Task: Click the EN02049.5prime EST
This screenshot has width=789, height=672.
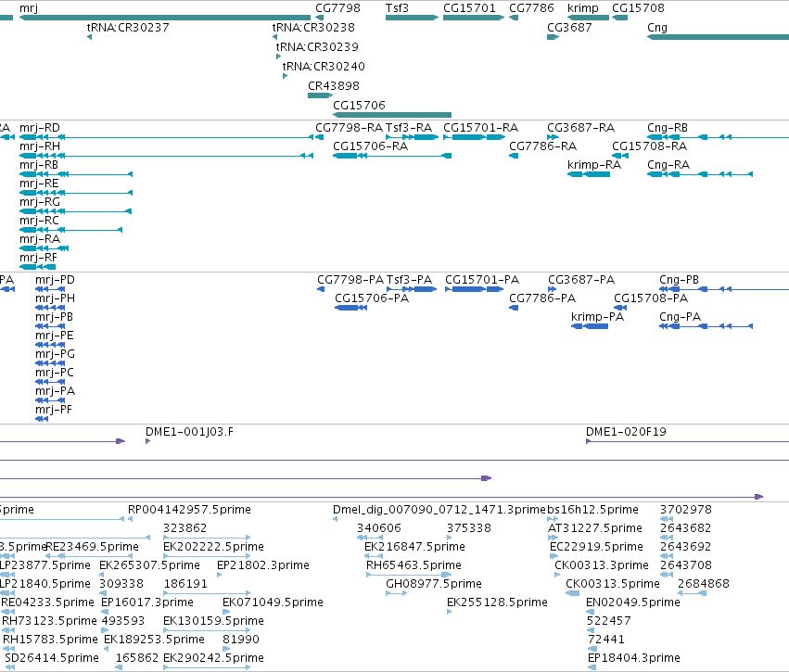Action: pos(591,612)
